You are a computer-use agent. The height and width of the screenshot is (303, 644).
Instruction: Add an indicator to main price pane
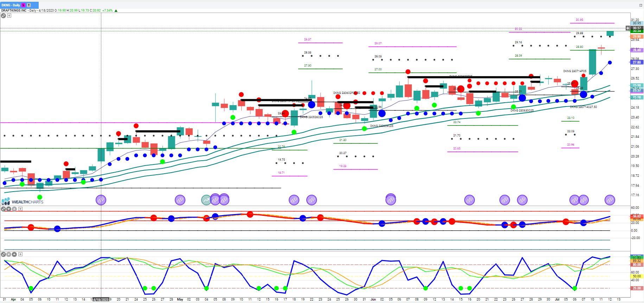(9, 15)
